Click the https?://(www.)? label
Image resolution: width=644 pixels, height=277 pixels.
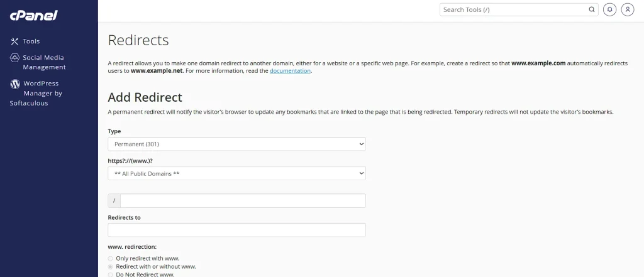(x=130, y=161)
